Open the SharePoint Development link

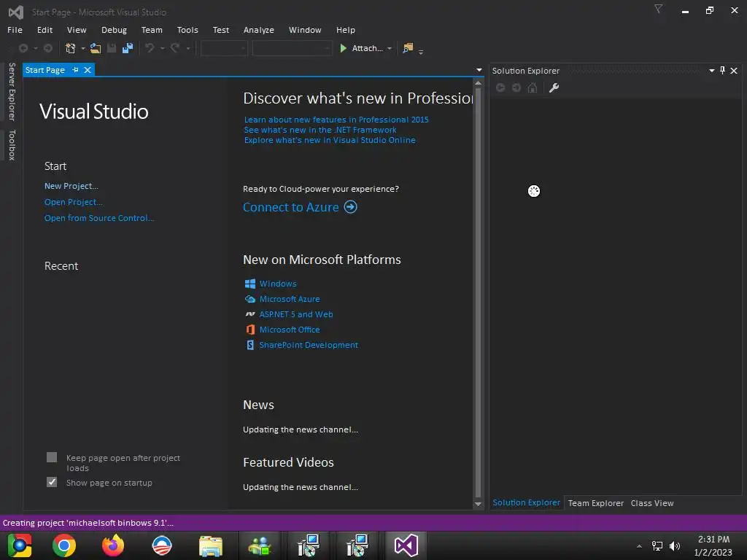[309, 345]
